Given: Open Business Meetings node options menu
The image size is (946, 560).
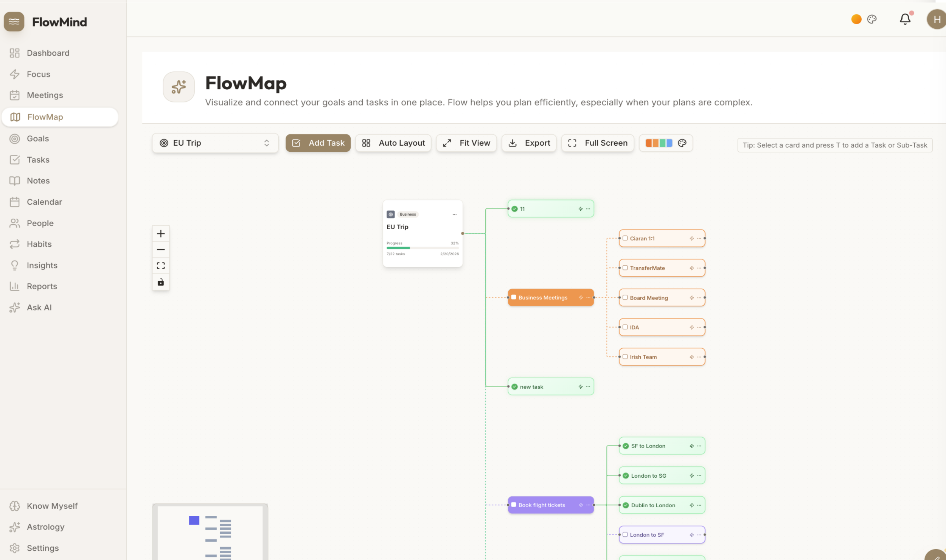Looking at the screenshot, I should click(588, 297).
